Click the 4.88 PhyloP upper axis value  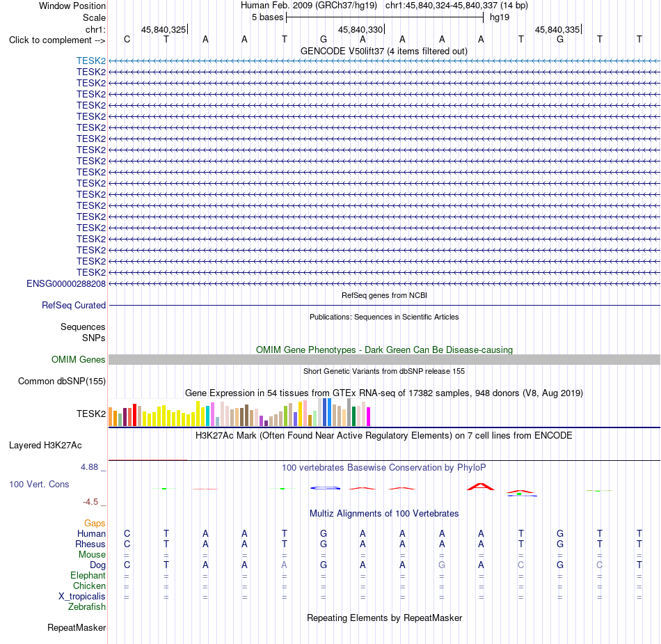tap(89, 467)
